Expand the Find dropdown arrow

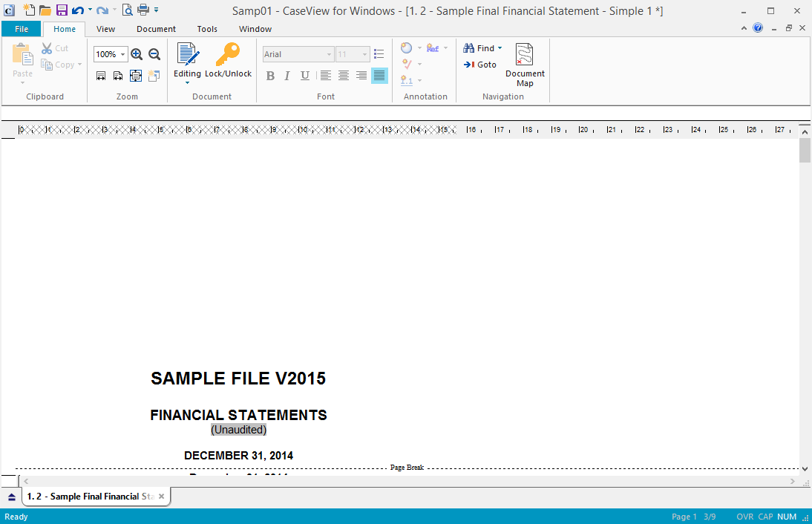coord(500,48)
